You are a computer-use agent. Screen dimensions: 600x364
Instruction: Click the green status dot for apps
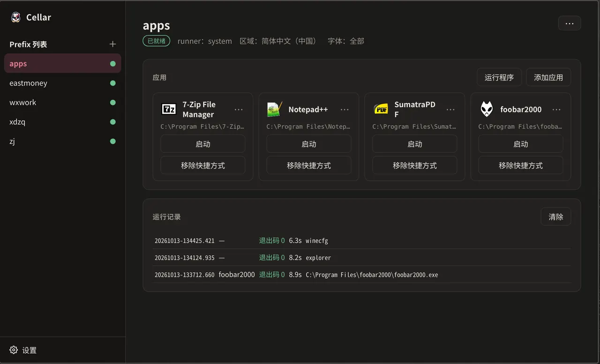click(112, 64)
